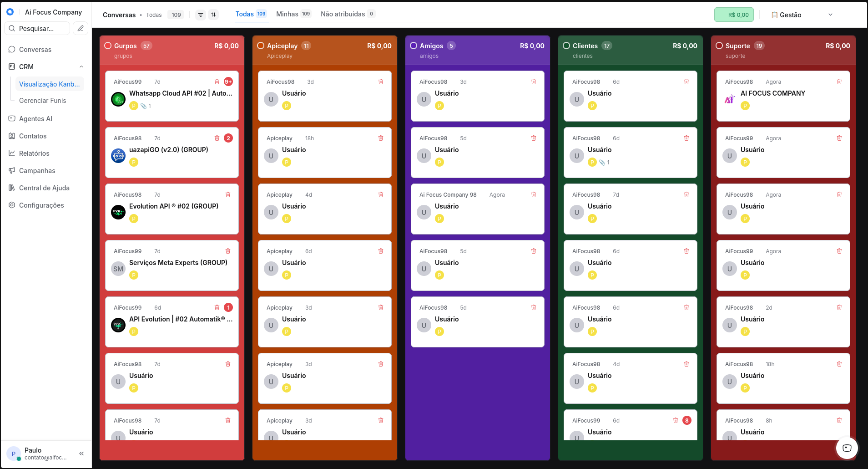Open Gerenciar Funis

click(x=42, y=101)
